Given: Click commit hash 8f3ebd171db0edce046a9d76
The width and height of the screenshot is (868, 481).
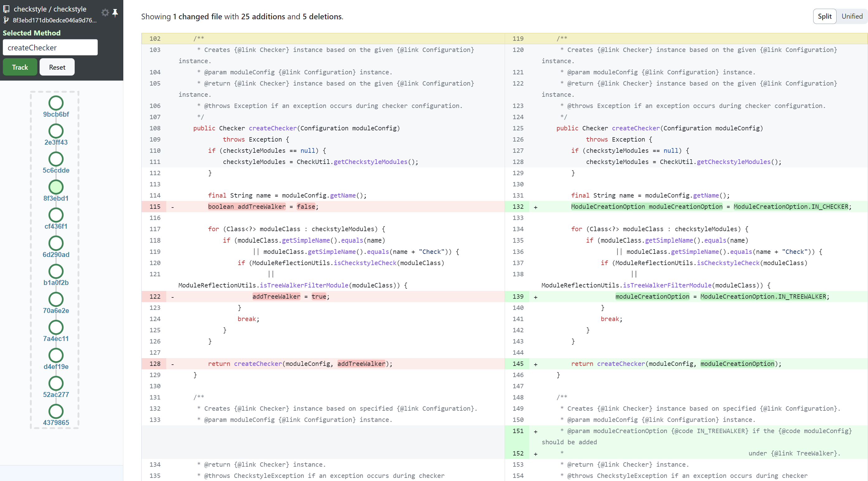Looking at the screenshot, I should click(x=54, y=20).
